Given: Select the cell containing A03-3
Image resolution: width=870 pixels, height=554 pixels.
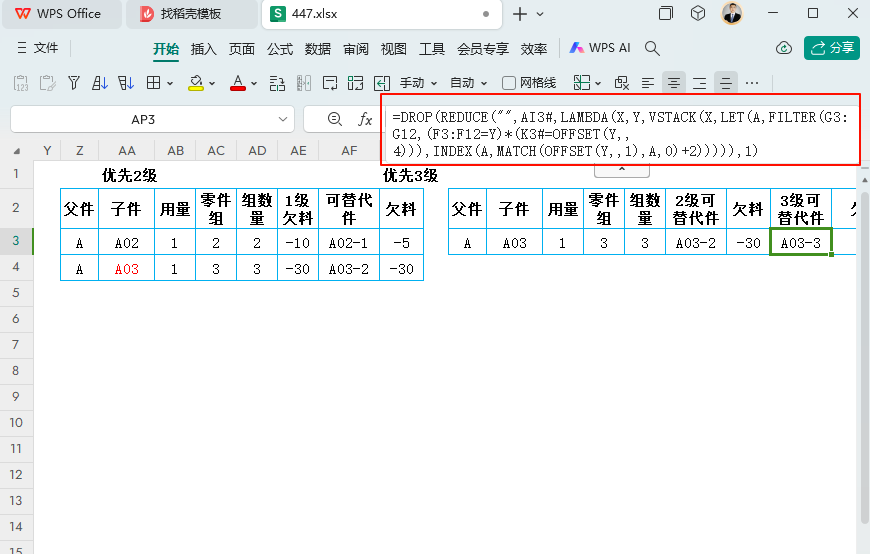Looking at the screenshot, I should tap(801, 243).
